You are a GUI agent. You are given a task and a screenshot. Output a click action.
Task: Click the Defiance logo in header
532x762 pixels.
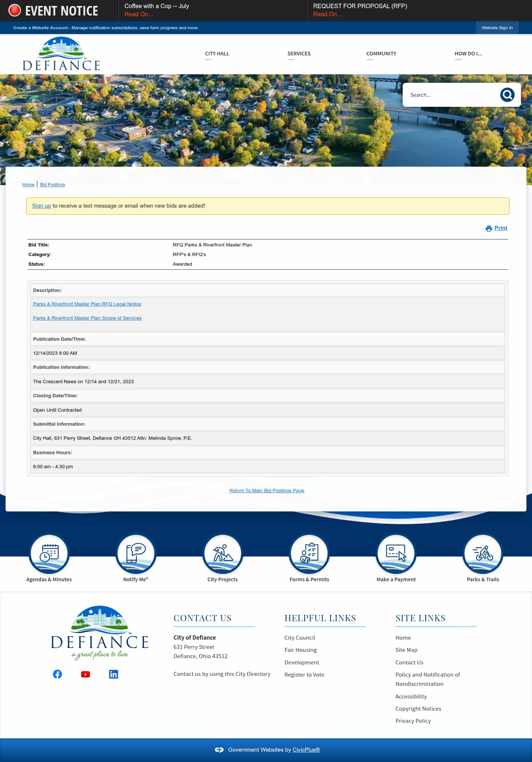pos(61,54)
